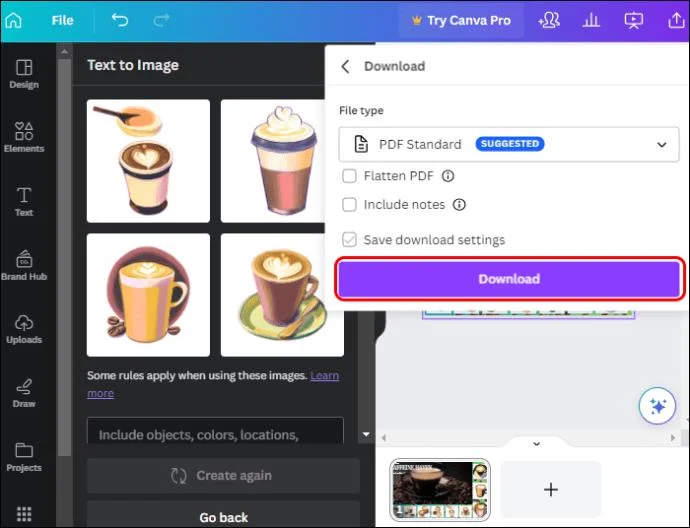Go back from the Download panel
690x528 pixels.
(346, 66)
